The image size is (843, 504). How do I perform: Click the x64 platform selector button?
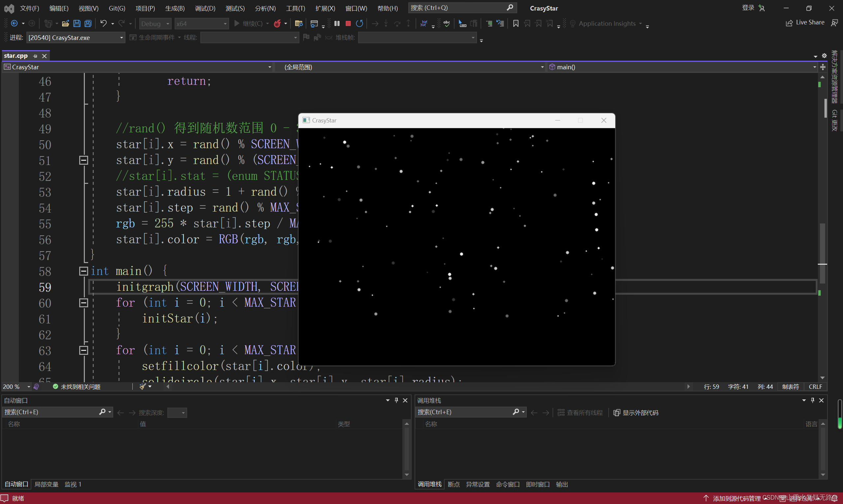200,23
